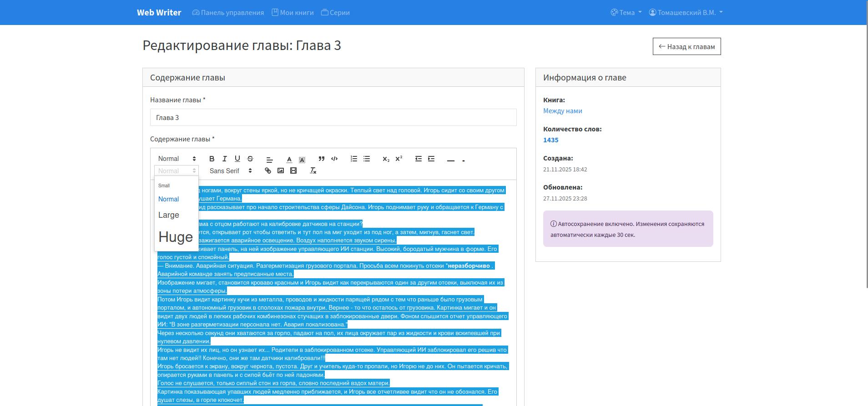Toggle italic formatting

pos(224,159)
